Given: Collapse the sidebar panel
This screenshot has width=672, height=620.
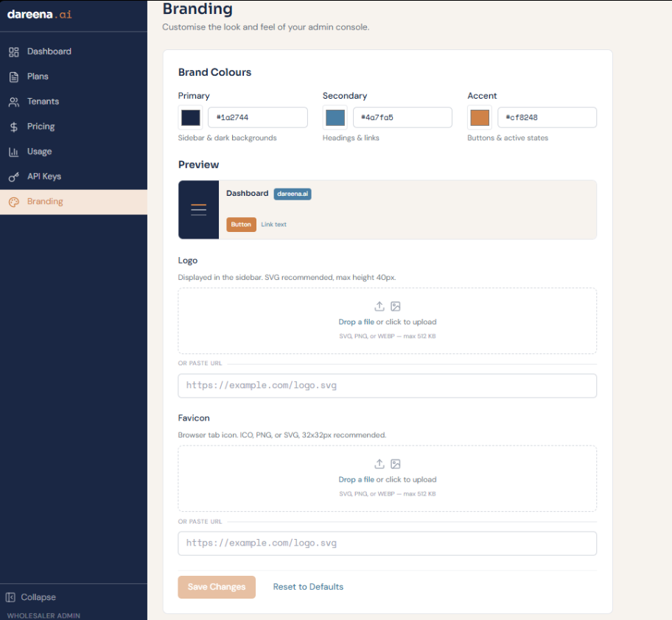Looking at the screenshot, I should [31, 597].
